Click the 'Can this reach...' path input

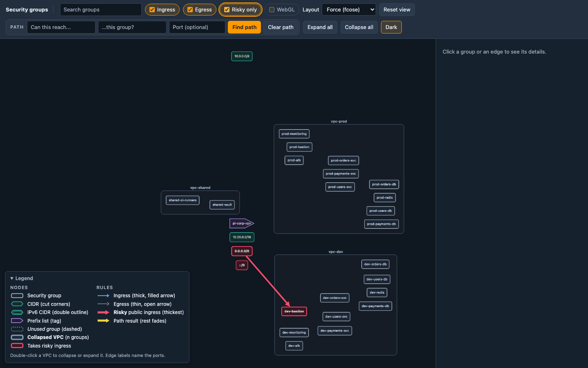(x=61, y=27)
